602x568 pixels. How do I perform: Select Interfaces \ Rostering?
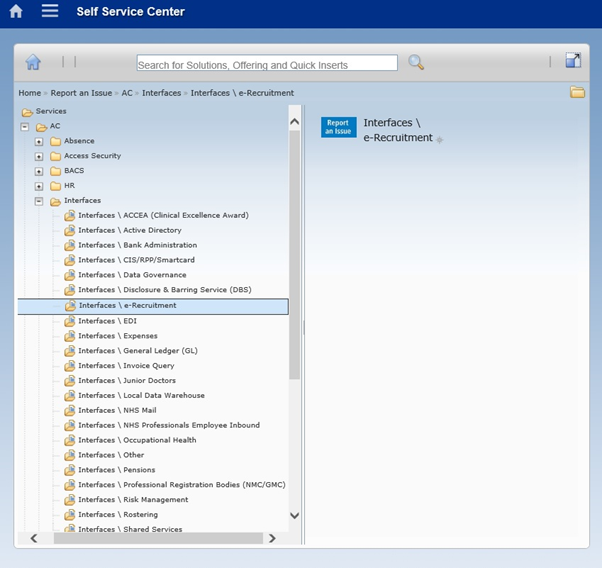click(x=118, y=515)
